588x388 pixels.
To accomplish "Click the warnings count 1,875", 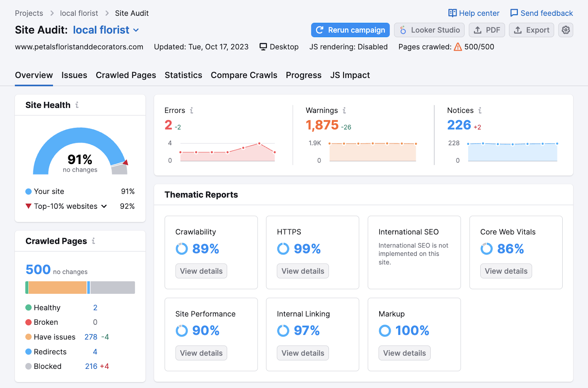I will point(322,125).
